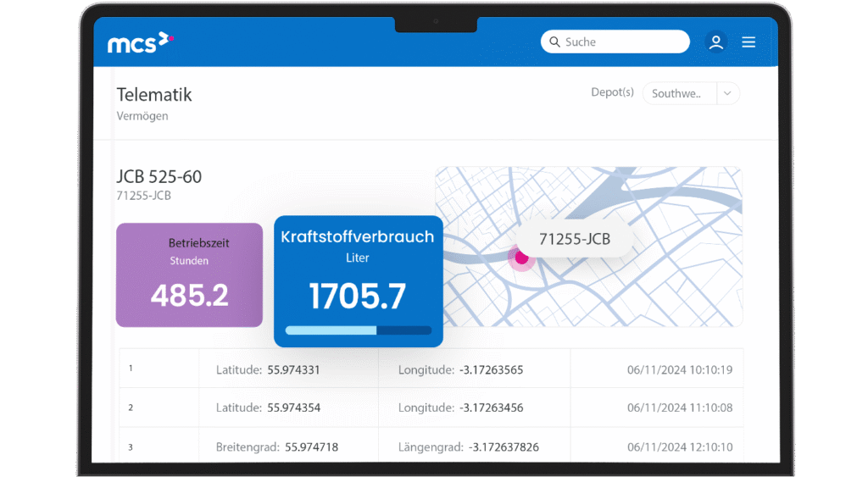Click timestamp 06/11/2024 12:10:10
The width and height of the screenshot is (868, 477).
tap(680, 447)
